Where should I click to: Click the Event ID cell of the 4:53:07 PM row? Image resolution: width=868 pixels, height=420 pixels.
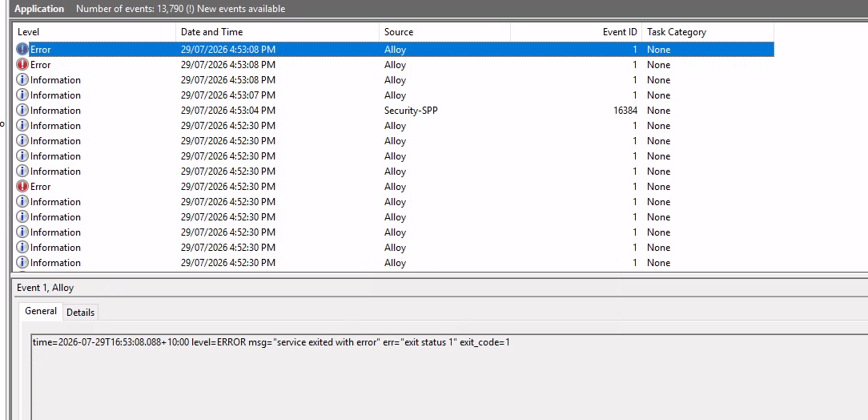pos(634,95)
